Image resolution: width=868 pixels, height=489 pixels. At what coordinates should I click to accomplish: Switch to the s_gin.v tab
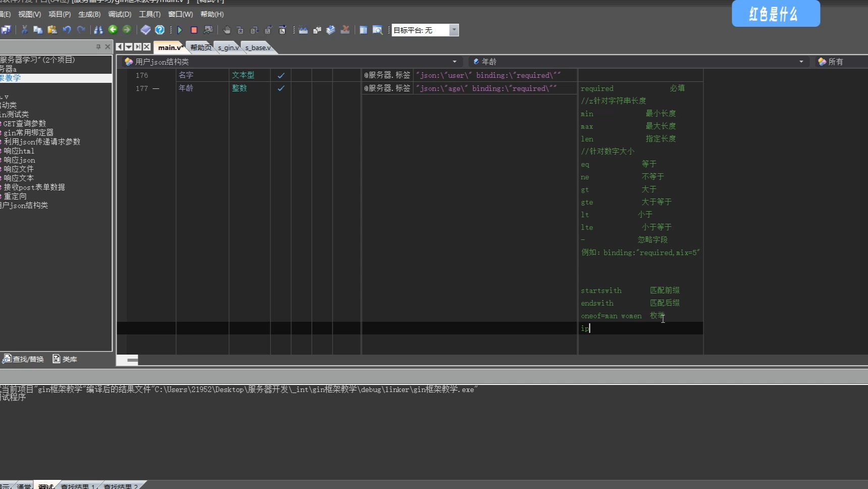click(228, 47)
